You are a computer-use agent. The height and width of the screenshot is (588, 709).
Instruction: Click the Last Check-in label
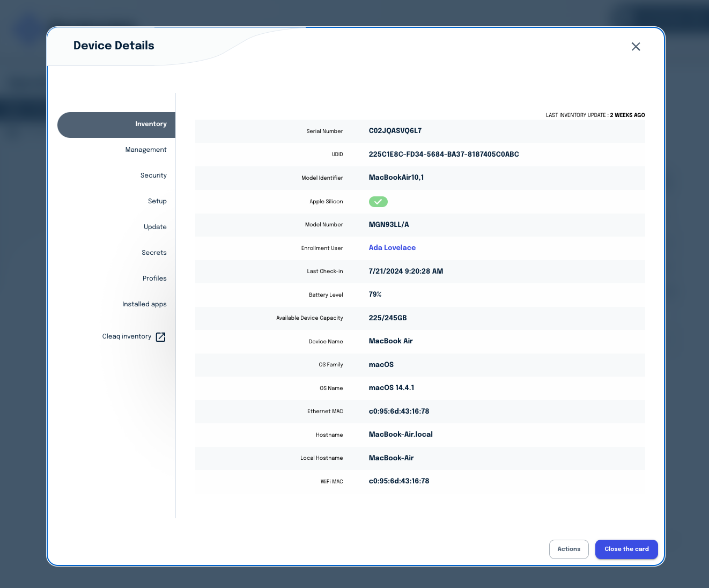coord(325,271)
